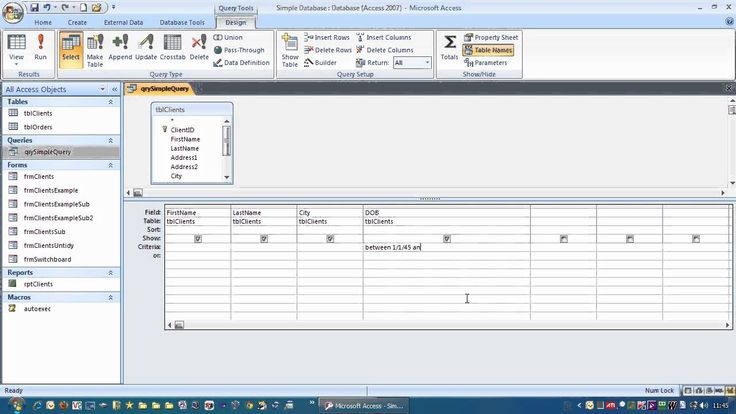Image resolution: width=736 pixels, height=414 pixels.
Task: Choose the Delete query type
Action: [199, 47]
